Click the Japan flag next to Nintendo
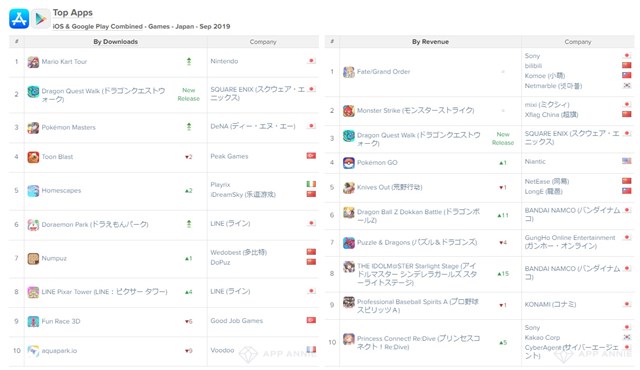The image size is (640, 370). [x=311, y=61]
